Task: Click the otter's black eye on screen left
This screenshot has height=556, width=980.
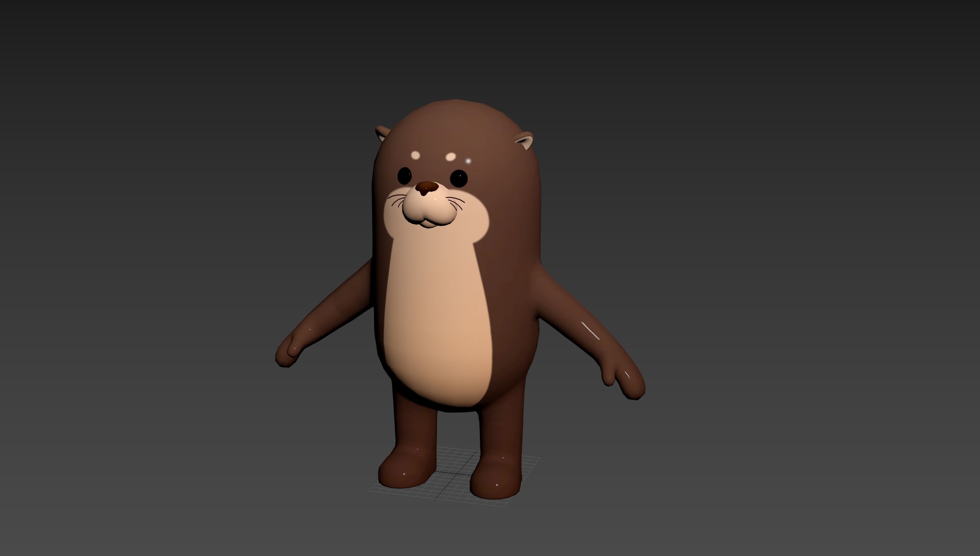Action: 405,176
